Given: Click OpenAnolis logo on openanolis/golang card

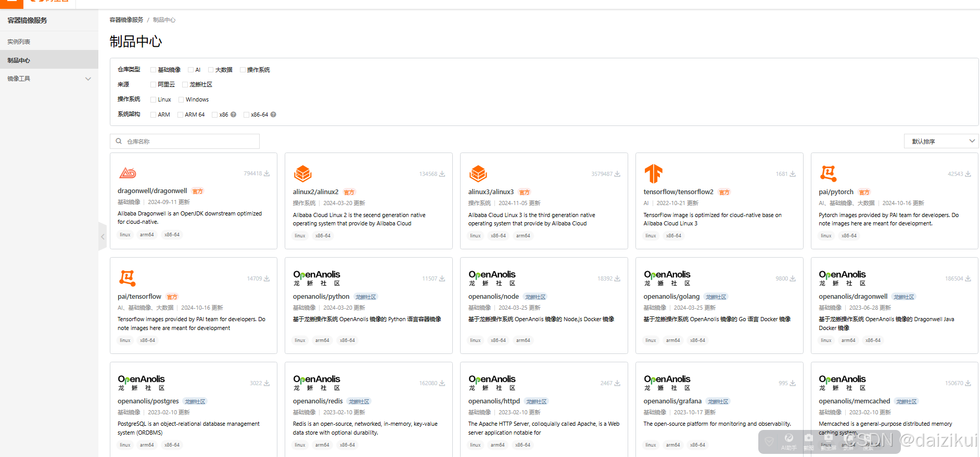Looking at the screenshot, I should click(667, 278).
